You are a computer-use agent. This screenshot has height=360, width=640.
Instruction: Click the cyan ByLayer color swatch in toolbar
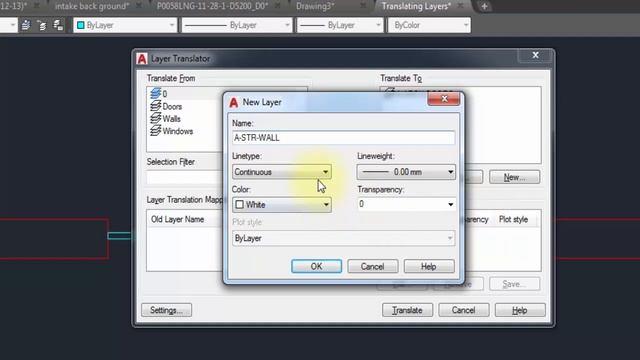click(81, 25)
